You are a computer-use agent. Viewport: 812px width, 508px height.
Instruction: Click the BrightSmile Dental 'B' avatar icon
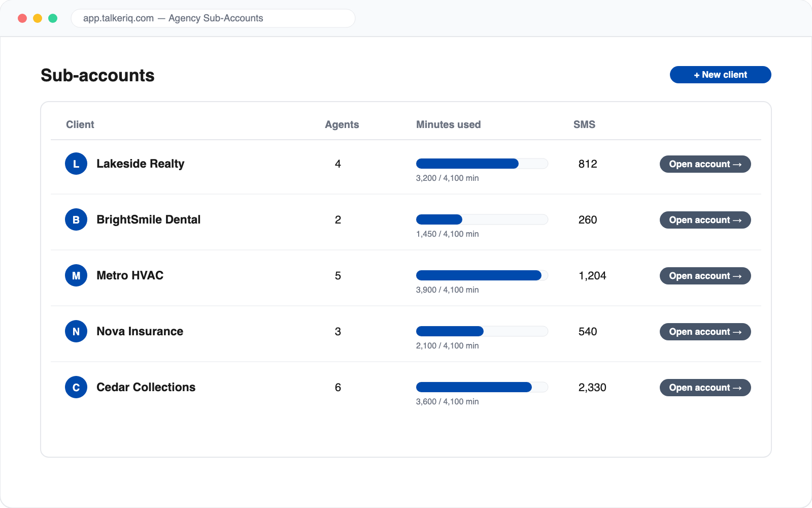tap(76, 219)
